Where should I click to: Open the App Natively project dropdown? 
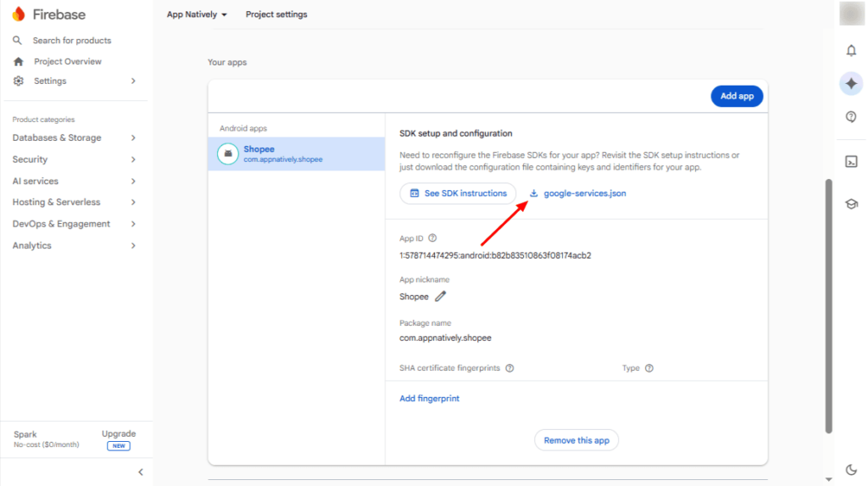(x=197, y=14)
